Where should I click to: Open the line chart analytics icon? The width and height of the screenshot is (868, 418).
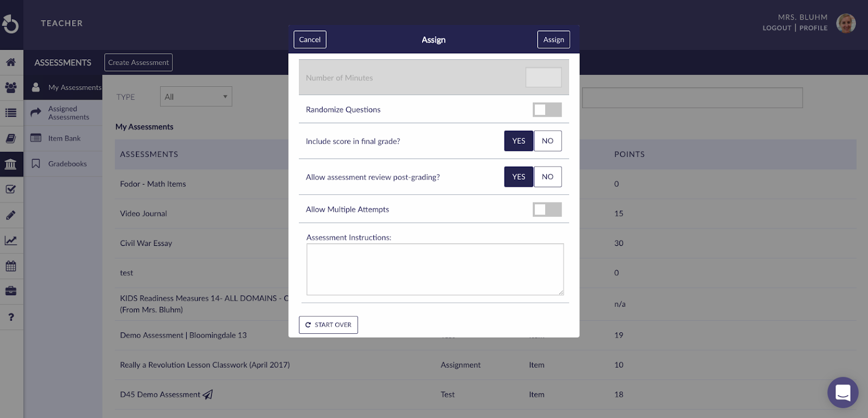pos(11,240)
